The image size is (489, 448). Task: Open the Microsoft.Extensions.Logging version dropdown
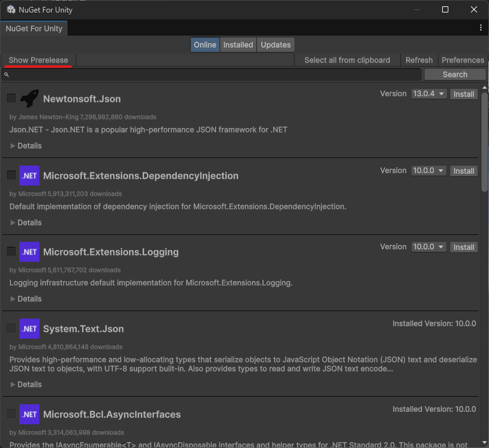click(x=429, y=247)
